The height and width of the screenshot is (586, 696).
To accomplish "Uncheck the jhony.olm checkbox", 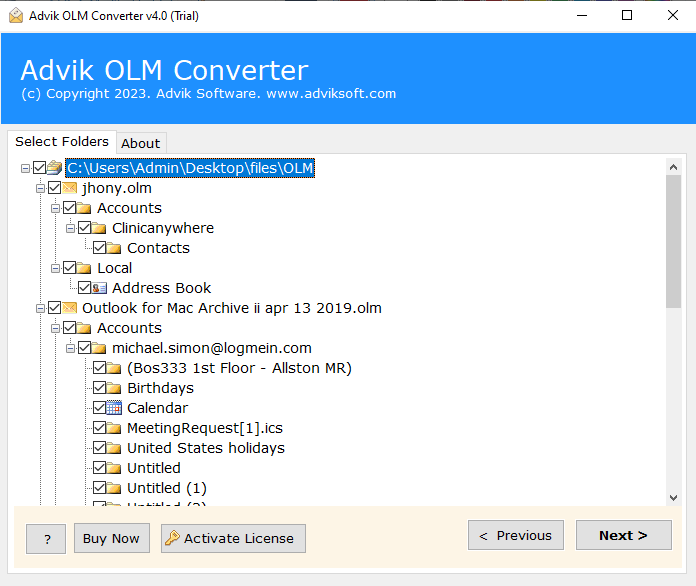I will tap(55, 188).
